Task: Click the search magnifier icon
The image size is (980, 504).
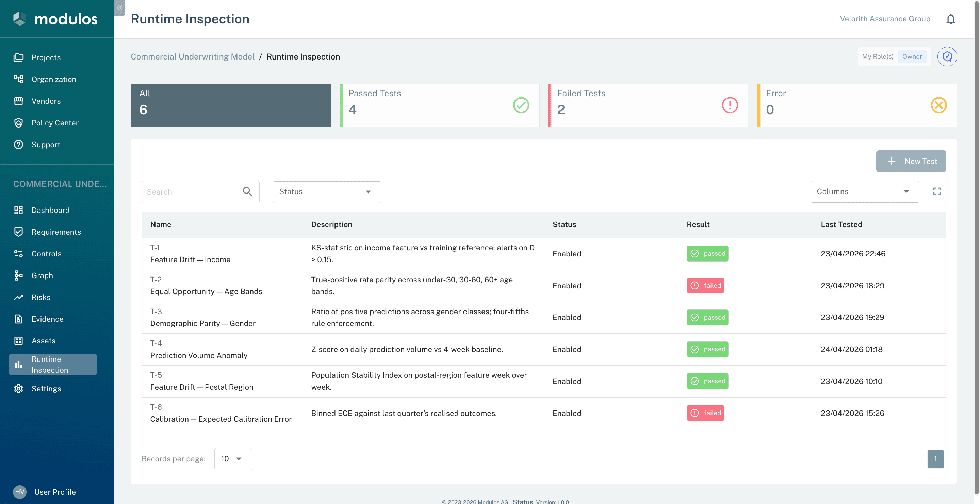Action: click(x=247, y=191)
